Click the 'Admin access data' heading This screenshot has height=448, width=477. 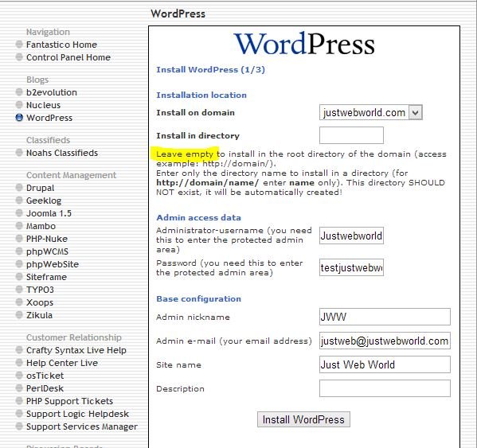click(198, 217)
